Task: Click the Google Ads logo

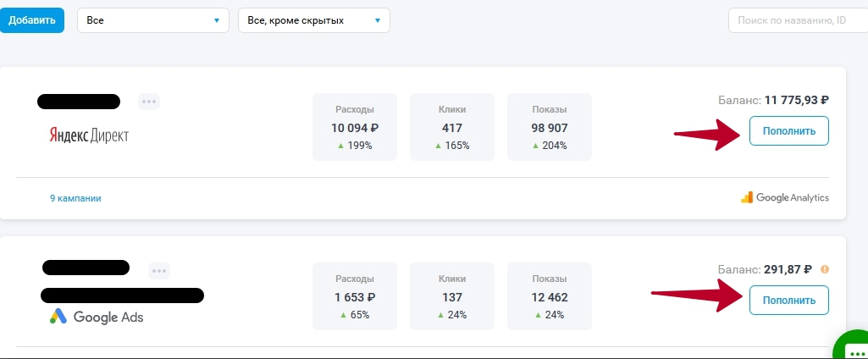Action: 97,317
